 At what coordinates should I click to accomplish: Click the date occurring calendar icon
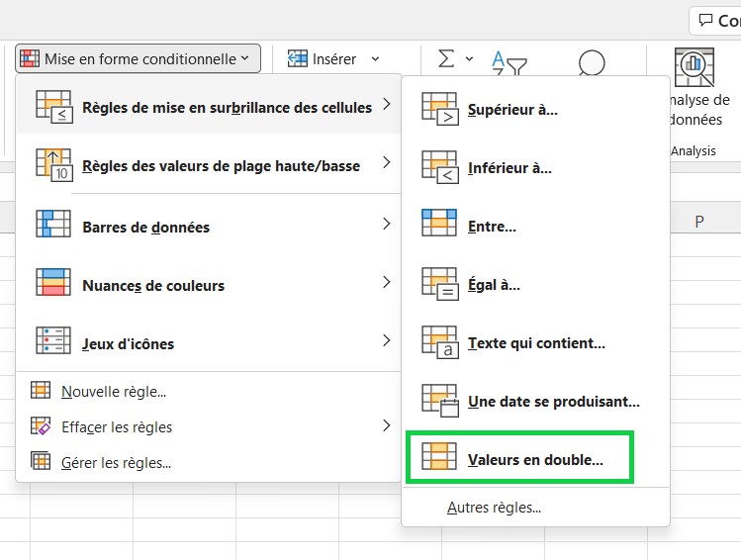(440, 401)
